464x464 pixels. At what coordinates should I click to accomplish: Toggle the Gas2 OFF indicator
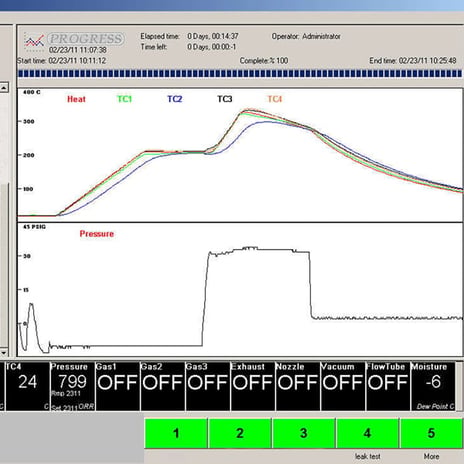tap(163, 386)
